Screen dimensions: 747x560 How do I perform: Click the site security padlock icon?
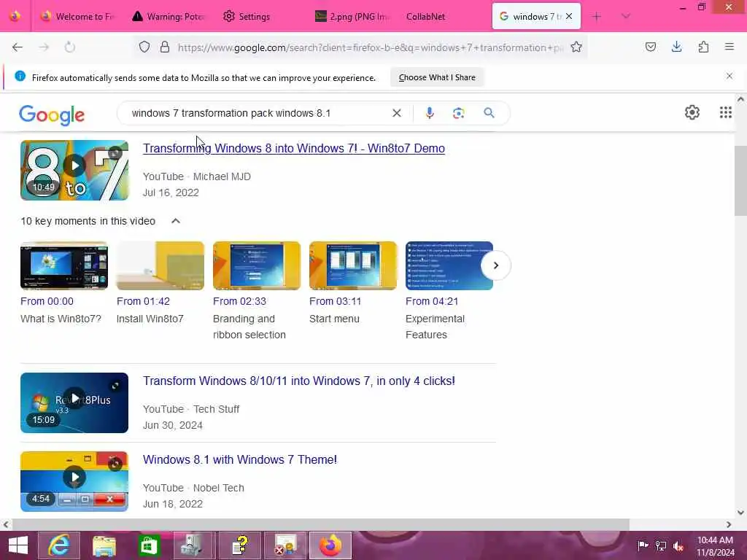164,47
